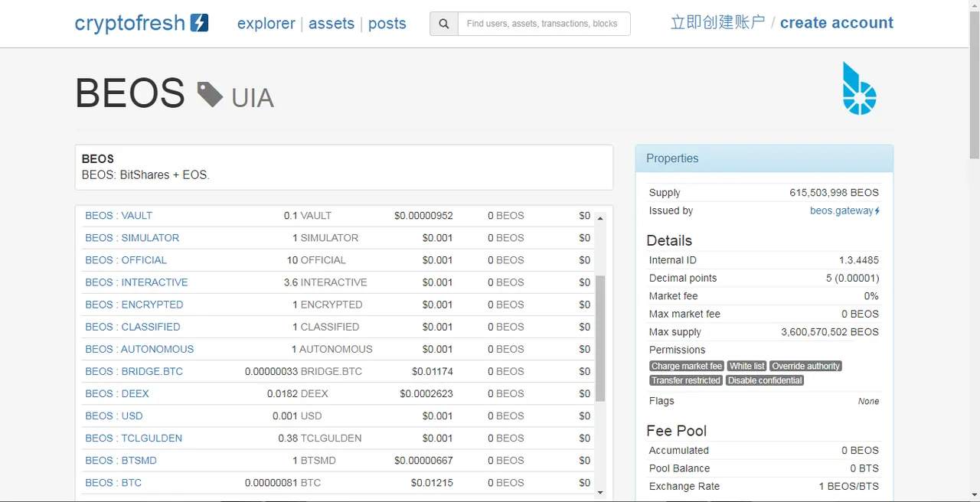
Task: Click the DEEX price $0.0002623
Action: click(x=426, y=393)
